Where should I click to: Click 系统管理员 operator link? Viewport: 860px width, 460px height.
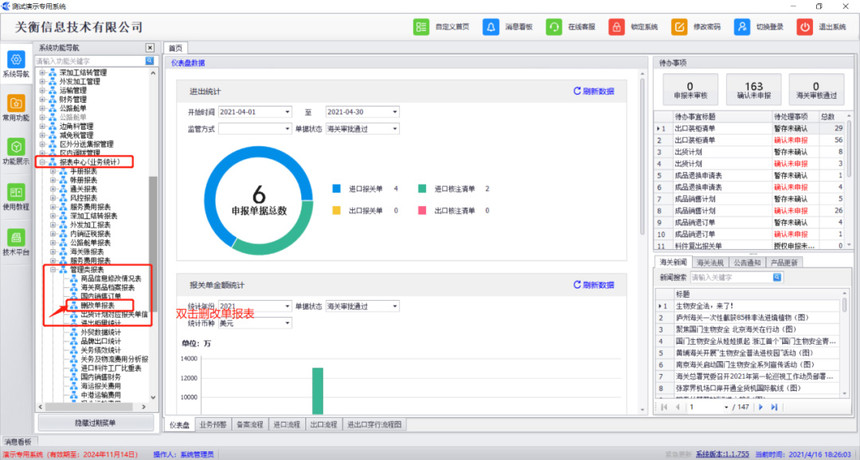tap(197, 454)
